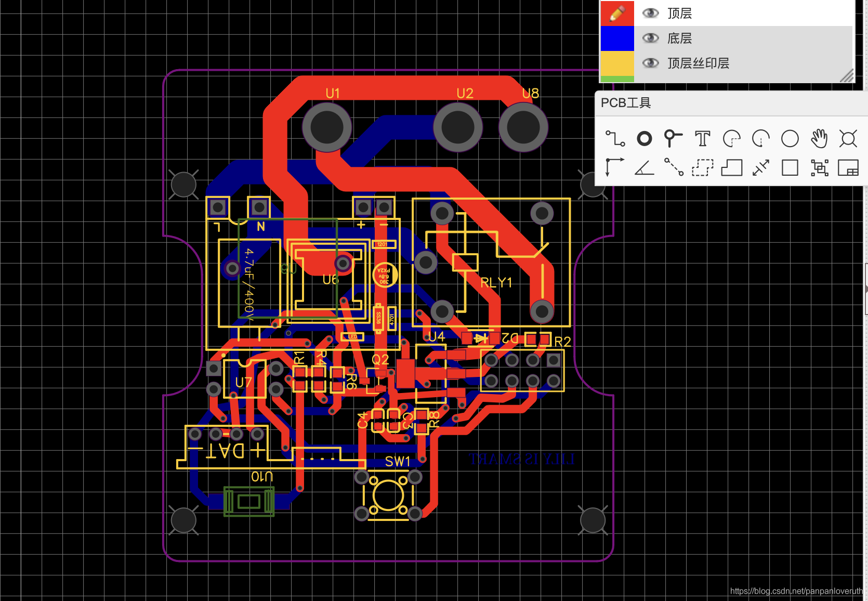The height and width of the screenshot is (601, 868).
Task: Select the Track routing tool
Action: (615, 139)
